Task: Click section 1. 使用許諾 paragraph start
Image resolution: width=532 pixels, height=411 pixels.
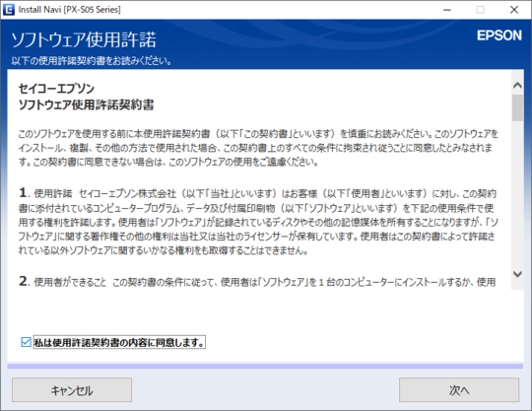Action: 45,193
